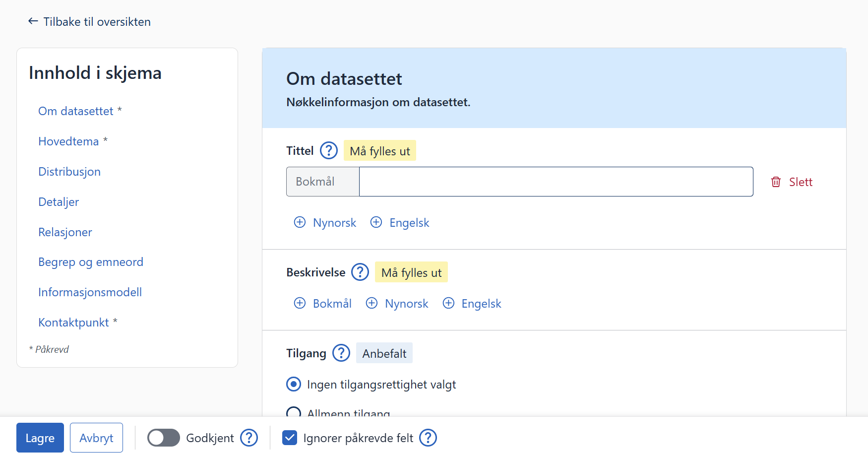This screenshot has width=868, height=456.
Task: Show help for Ignorer påkrevde felt
Action: 428,438
